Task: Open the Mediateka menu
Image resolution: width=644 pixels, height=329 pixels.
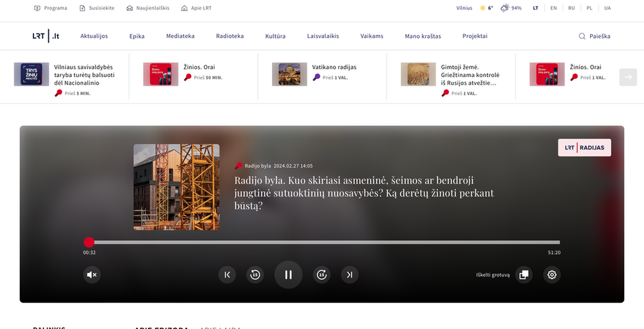Action: click(180, 36)
